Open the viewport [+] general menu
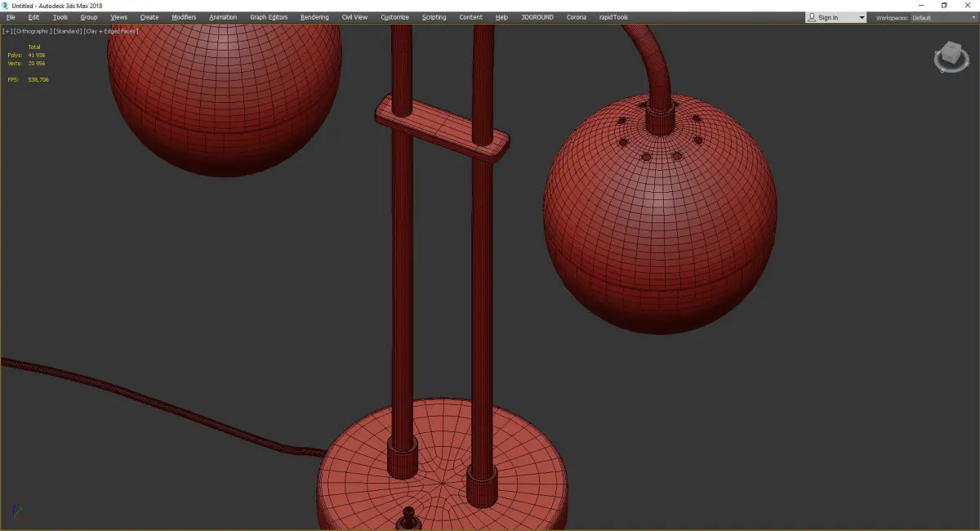Viewport: 980px width, 531px height. click(7, 31)
